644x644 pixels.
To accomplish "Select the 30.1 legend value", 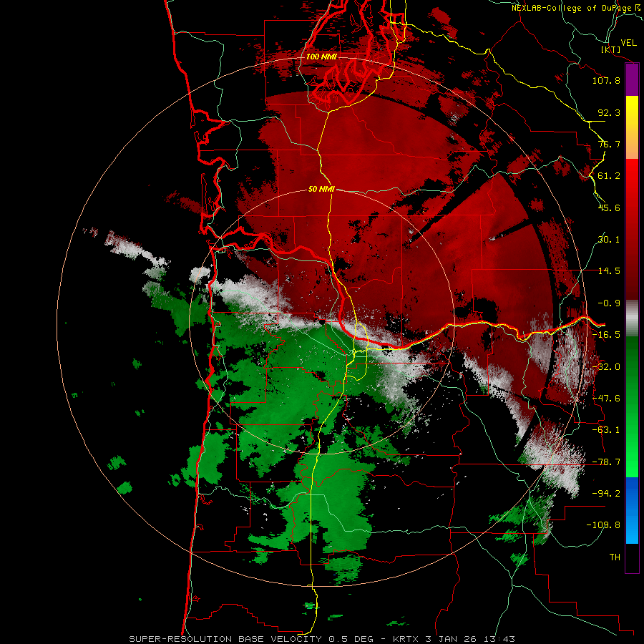I will click(x=609, y=240).
